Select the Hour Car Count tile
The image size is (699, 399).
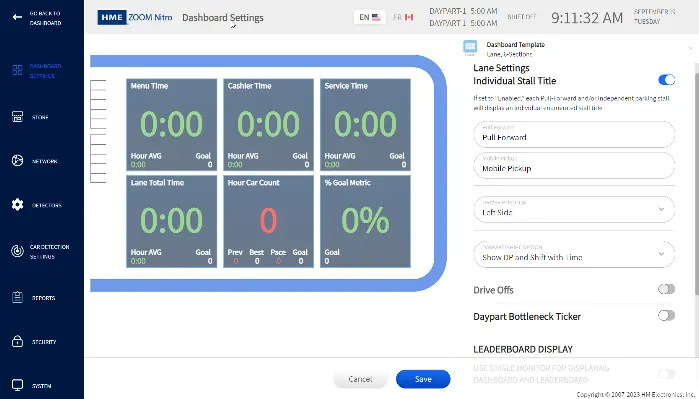tap(268, 222)
